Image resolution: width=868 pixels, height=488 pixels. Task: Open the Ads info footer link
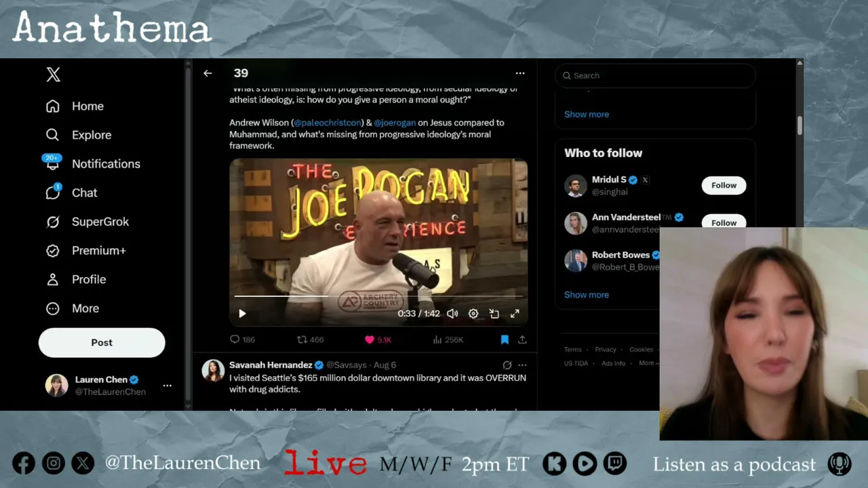pyautogui.click(x=614, y=363)
